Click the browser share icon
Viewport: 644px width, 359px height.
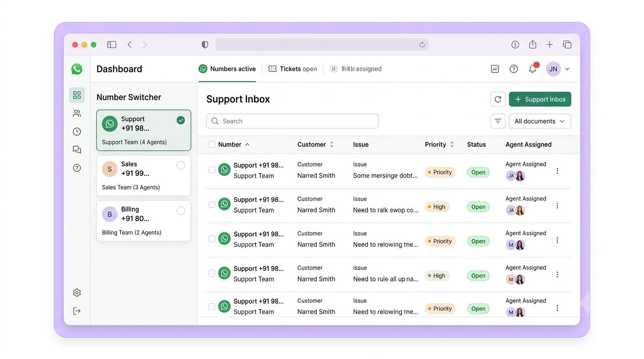[x=533, y=44]
